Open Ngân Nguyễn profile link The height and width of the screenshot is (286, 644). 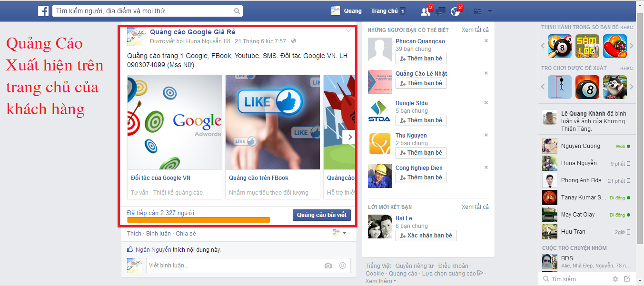pyautogui.click(x=153, y=249)
